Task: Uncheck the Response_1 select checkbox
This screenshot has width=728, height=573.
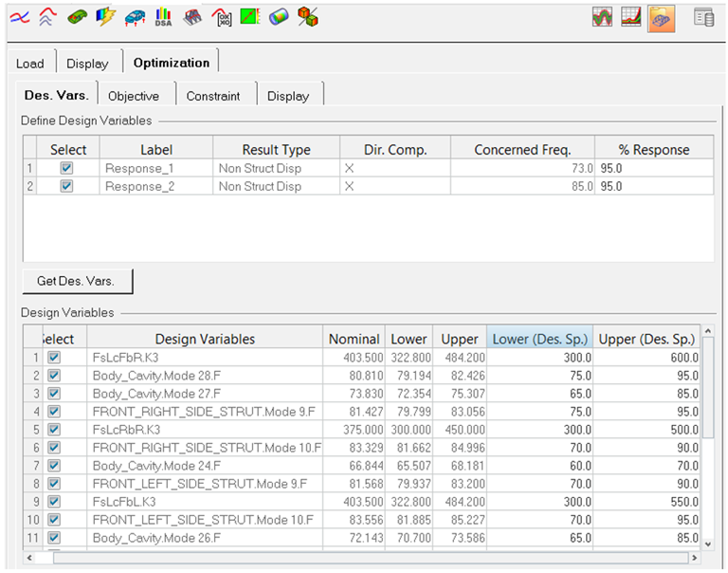Action: click(x=66, y=168)
